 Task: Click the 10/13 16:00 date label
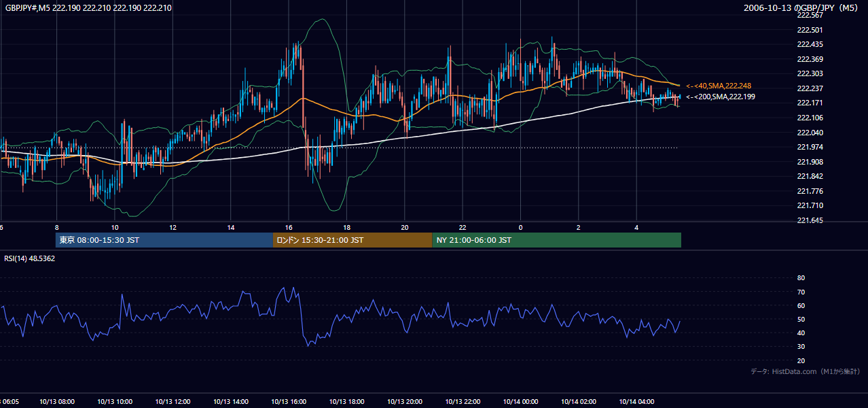[289, 402]
